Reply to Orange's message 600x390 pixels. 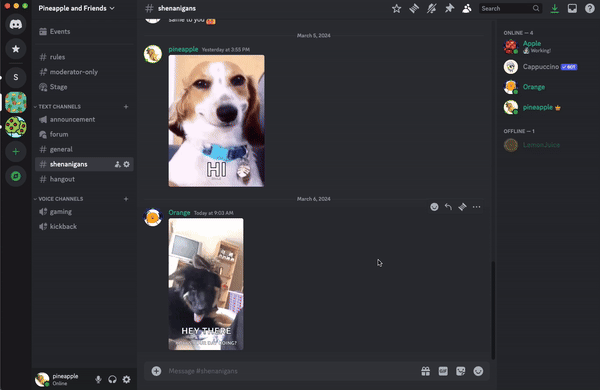tap(448, 207)
